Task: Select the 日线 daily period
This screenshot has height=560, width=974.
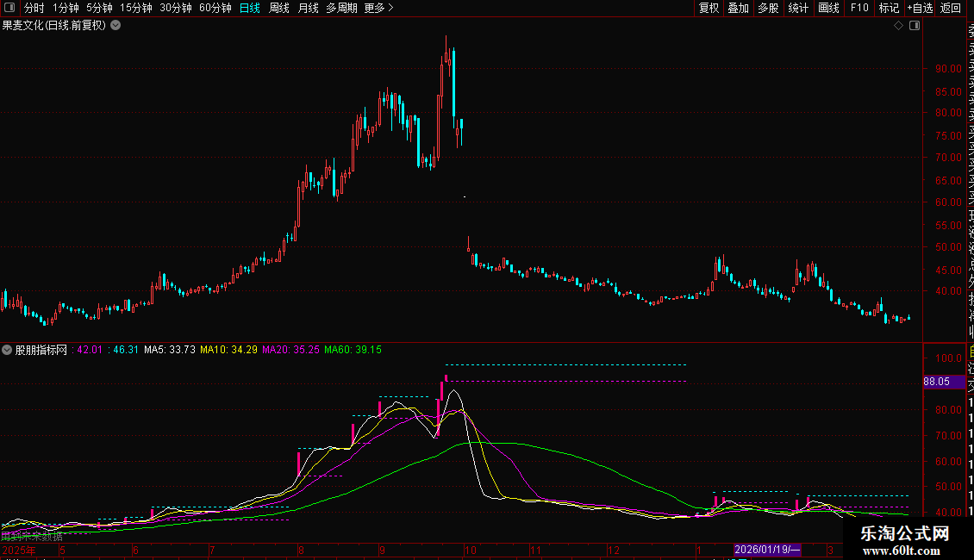Action: coord(250,8)
